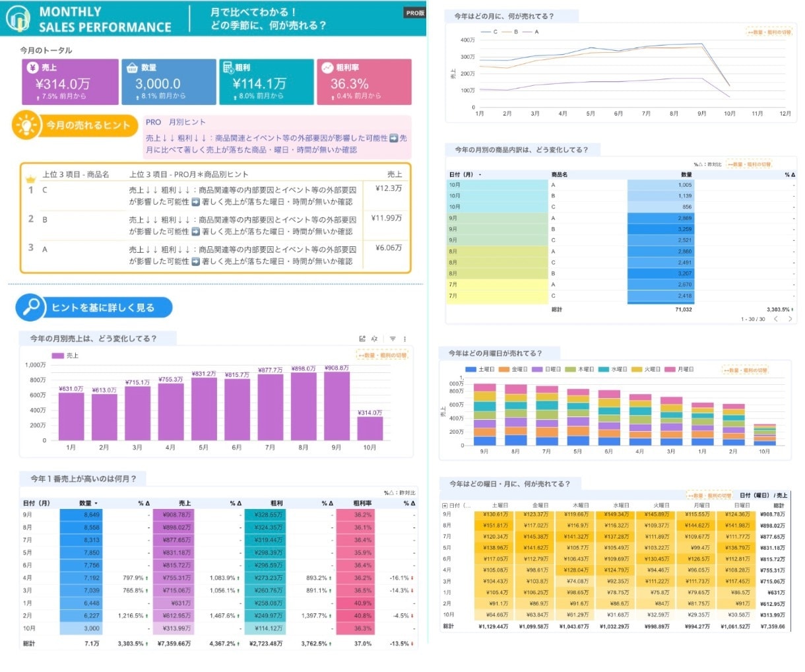Viewport: 805px width, 672px height.
Task: Click the 売上 ¥314.0万 scorecard
Action: click(x=69, y=82)
